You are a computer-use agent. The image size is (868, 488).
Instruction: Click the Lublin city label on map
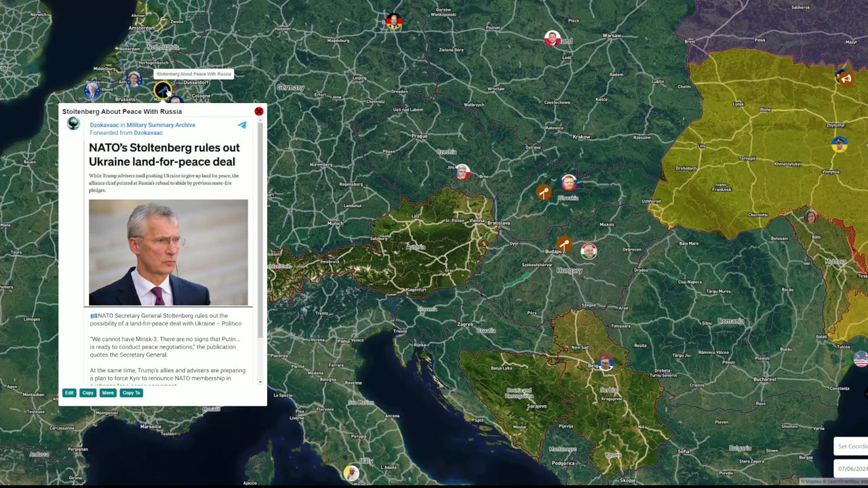658,81
